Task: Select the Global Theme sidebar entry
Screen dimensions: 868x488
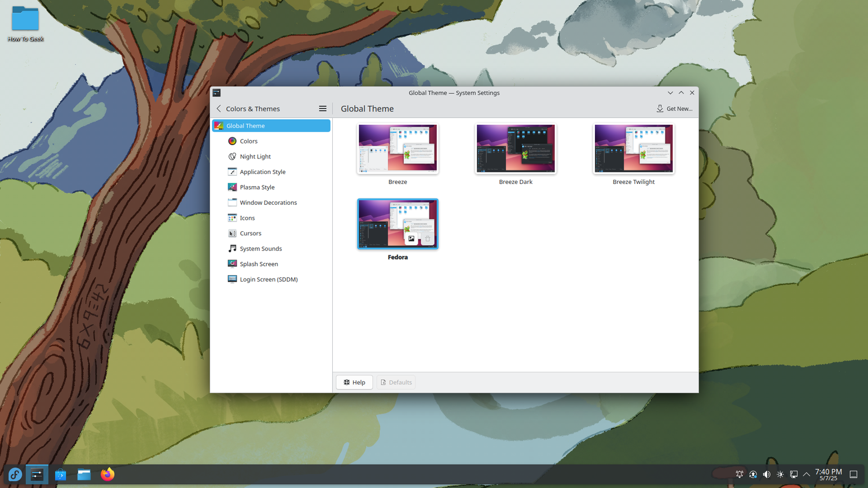Action: [x=271, y=125]
